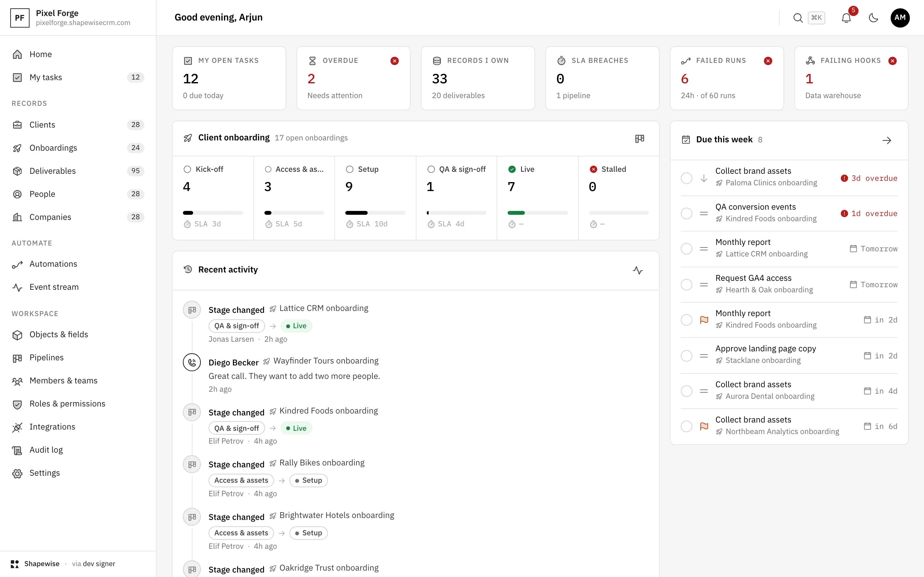
Task: Check off QA conversion events task
Action: [x=687, y=213]
